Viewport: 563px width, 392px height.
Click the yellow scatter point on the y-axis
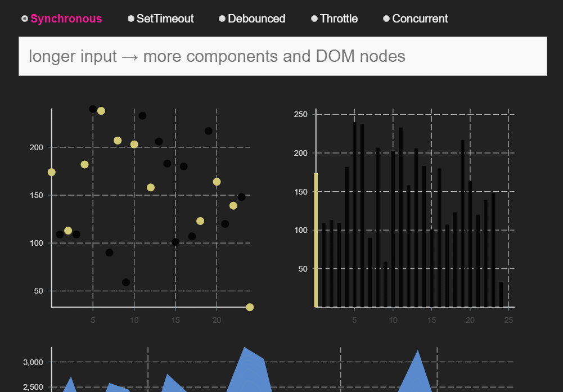tap(52, 172)
